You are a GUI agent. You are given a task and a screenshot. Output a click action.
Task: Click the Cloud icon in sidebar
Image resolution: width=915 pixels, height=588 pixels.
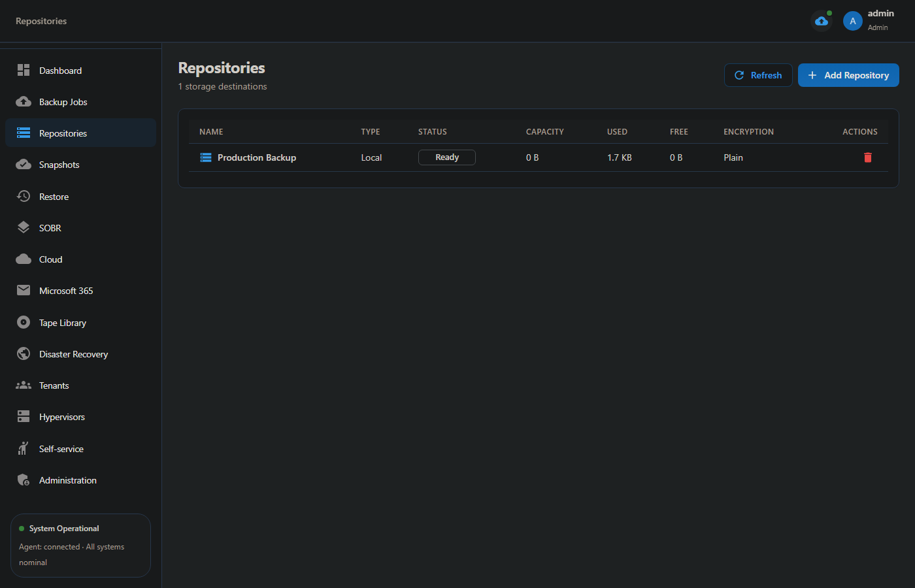(24, 259)
